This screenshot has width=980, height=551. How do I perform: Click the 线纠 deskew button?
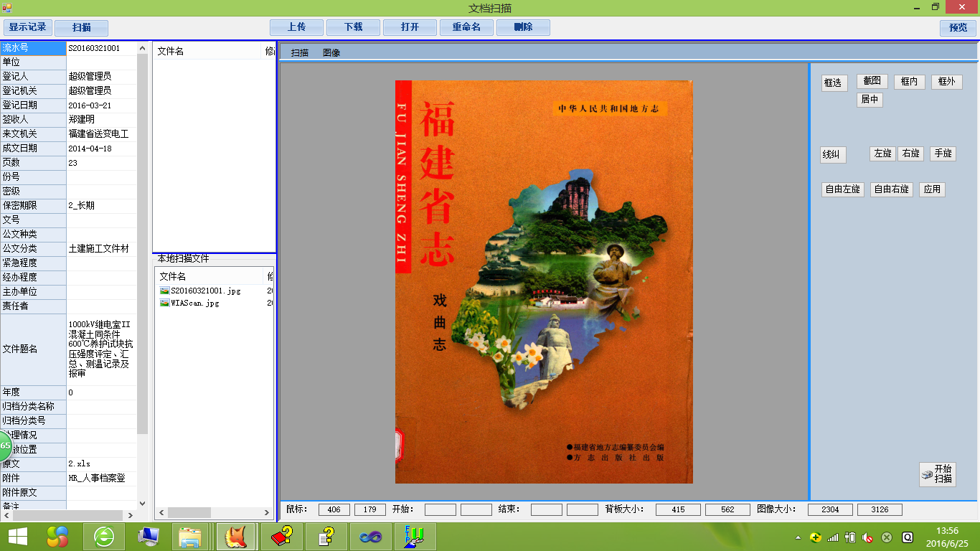pos(834,155)
